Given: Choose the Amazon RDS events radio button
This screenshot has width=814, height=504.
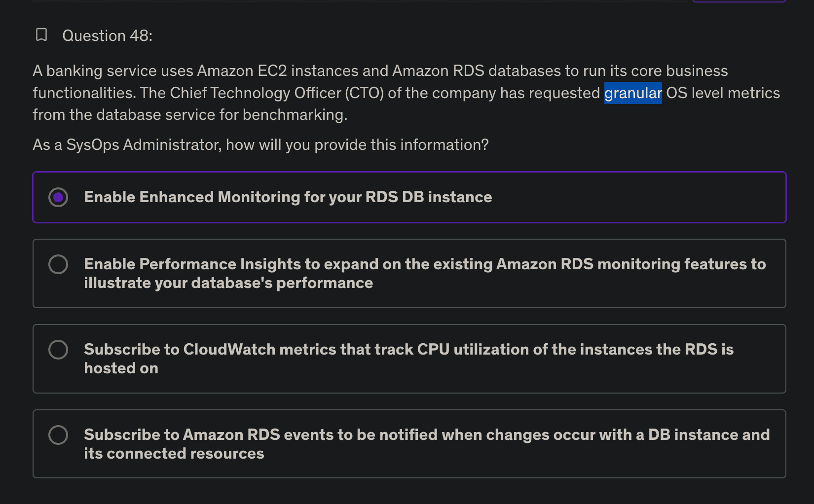Looking at the screenshot, I should [x=58, y=435].
